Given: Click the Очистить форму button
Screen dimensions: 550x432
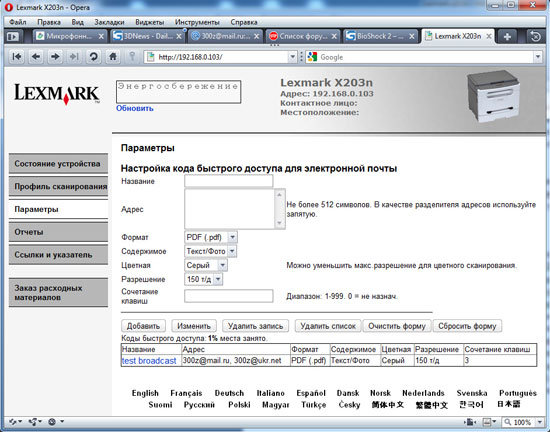Looking at the screenshot, I should tap(397, 326).
